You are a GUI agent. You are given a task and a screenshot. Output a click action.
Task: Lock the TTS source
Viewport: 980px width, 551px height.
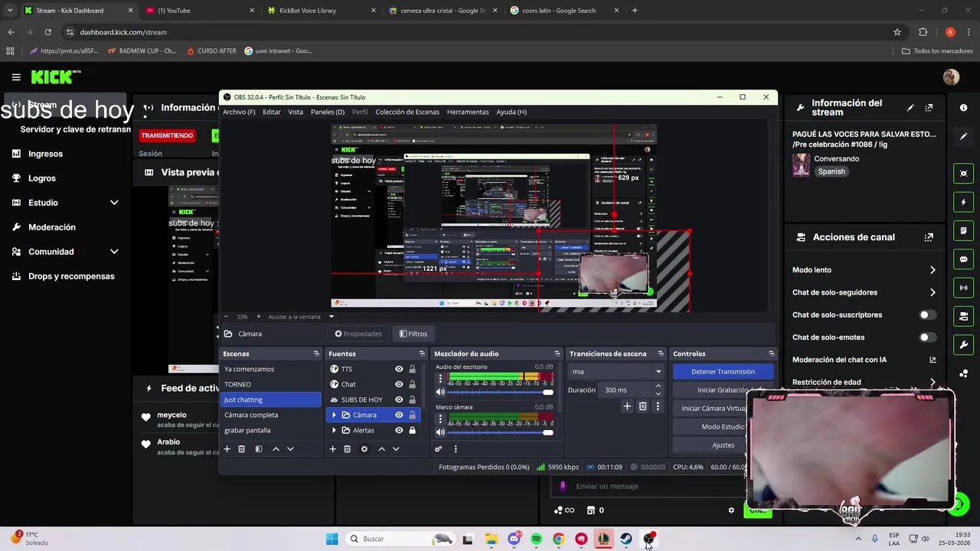coord(413,369)
